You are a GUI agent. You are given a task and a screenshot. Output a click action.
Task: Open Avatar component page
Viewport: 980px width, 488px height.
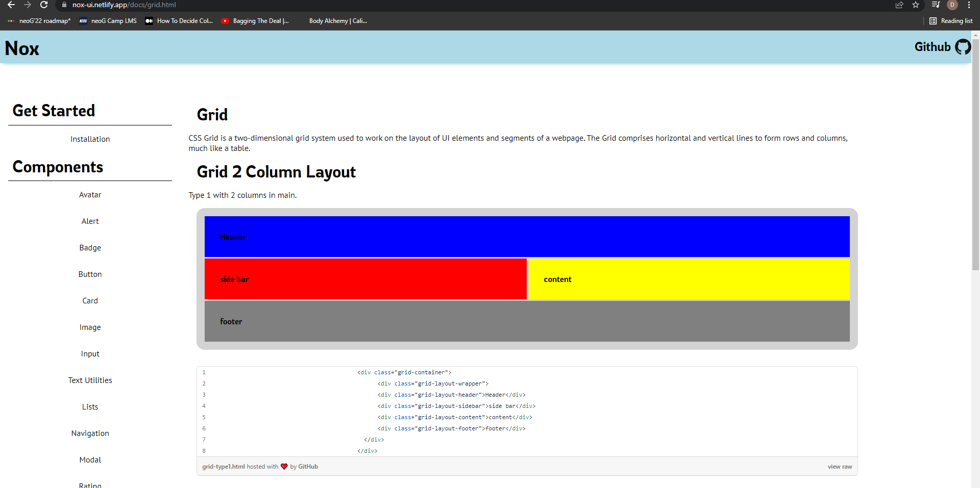pos(90,195)
